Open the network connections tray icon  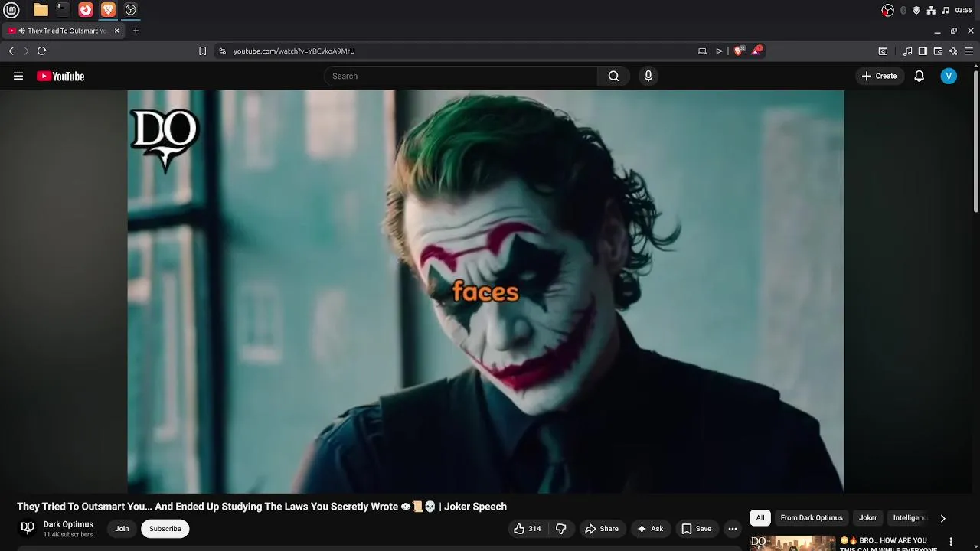931,10
